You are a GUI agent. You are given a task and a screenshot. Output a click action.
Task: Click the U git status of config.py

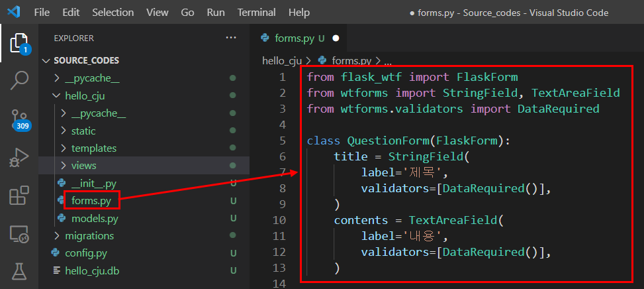(x=233, y=253)
